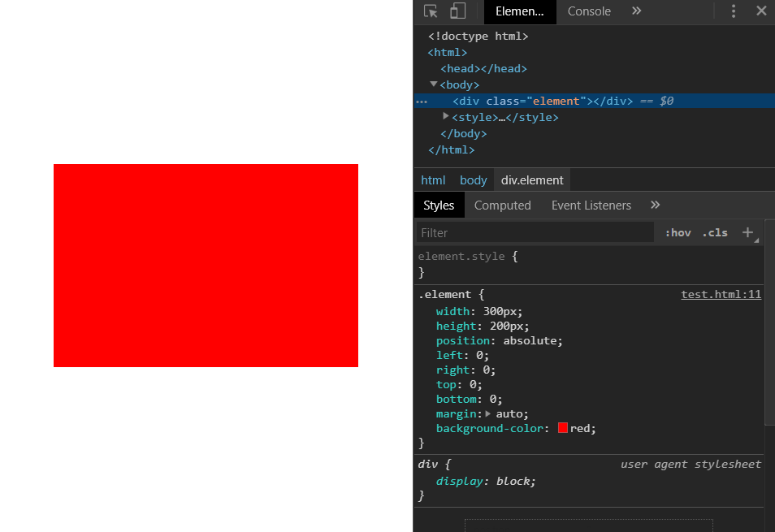Show more DevTools panels with the top chevron

point(637,11)
